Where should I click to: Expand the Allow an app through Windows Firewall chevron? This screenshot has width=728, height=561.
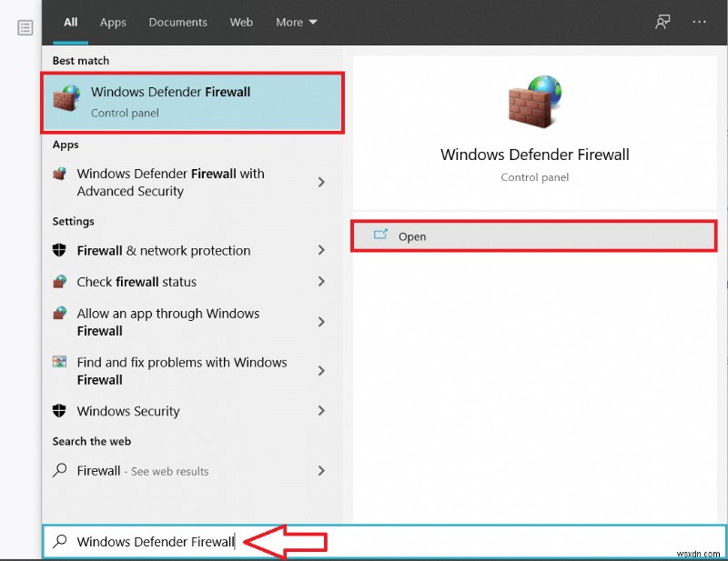[321, 322]
